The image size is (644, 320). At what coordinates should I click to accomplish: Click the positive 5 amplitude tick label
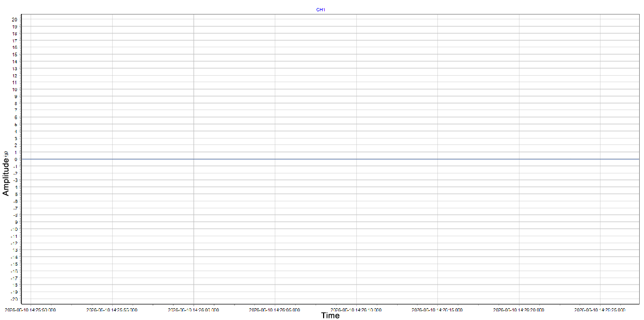point(16,124)
